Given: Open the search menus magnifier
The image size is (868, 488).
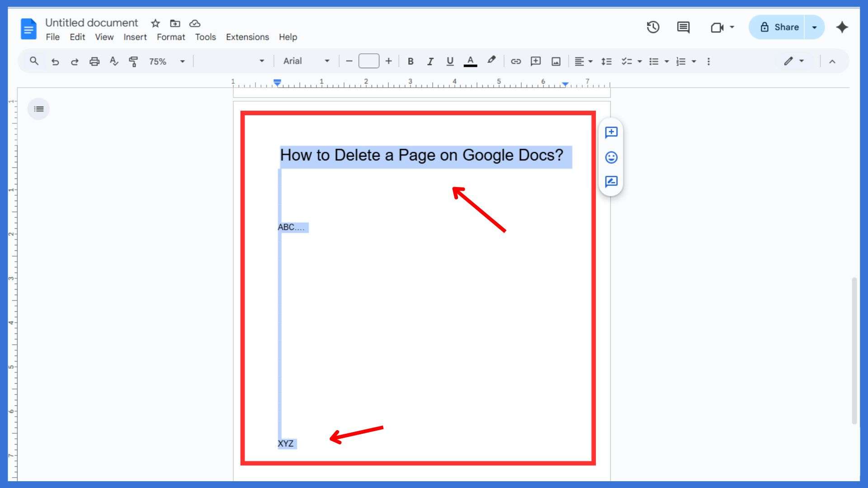Looking at the screenshot, I should [x=34, y=61].
